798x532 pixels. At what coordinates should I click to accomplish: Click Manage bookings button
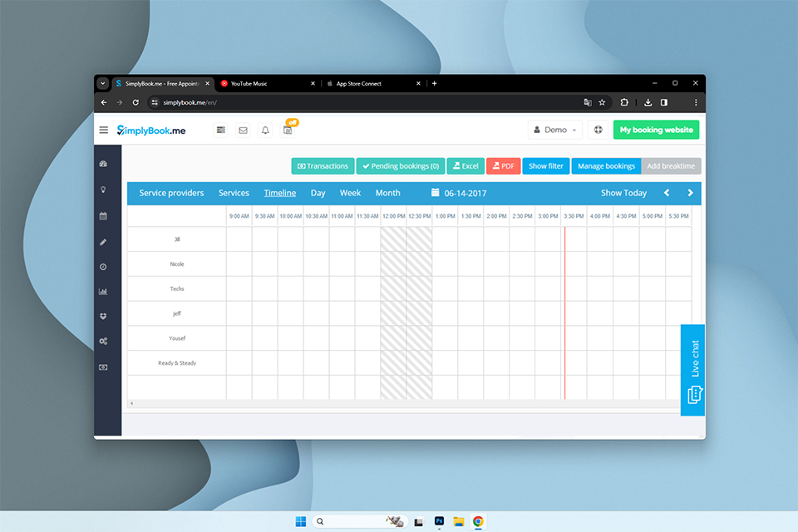[x=606, y=166]
